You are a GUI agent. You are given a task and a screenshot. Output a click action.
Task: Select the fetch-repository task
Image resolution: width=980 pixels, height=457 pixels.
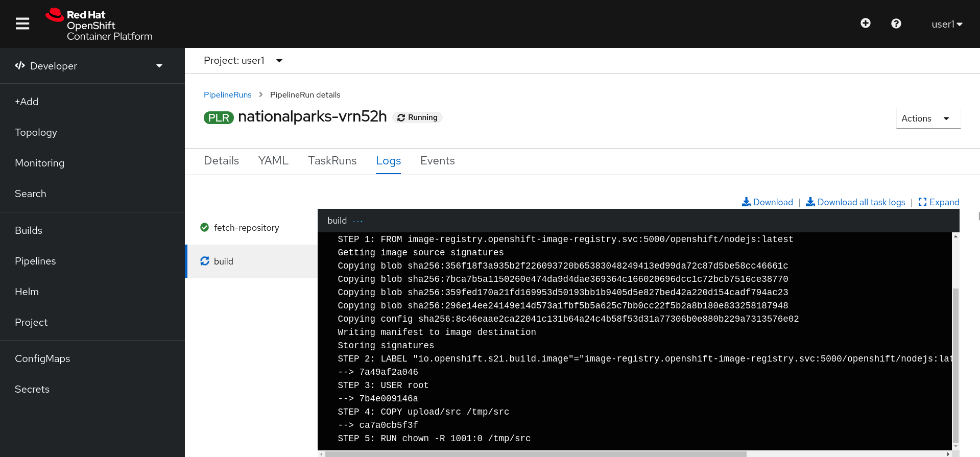[251, 228]
